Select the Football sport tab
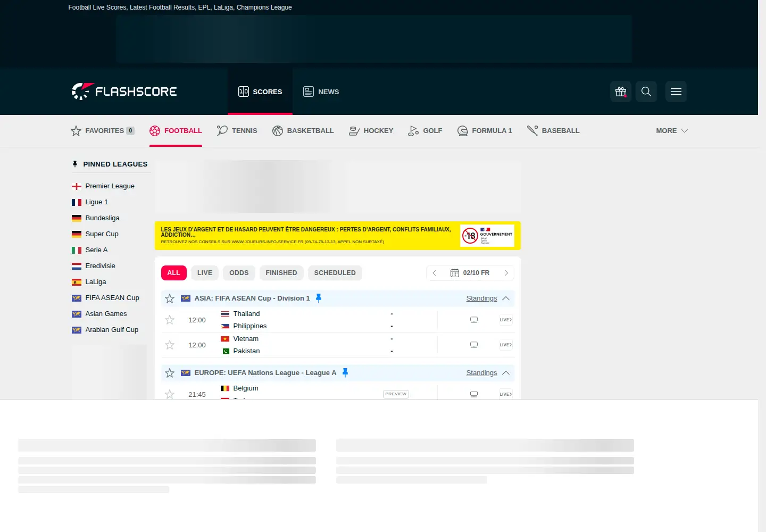This screenshot has height=532, width=766. (x=176, y=131)
